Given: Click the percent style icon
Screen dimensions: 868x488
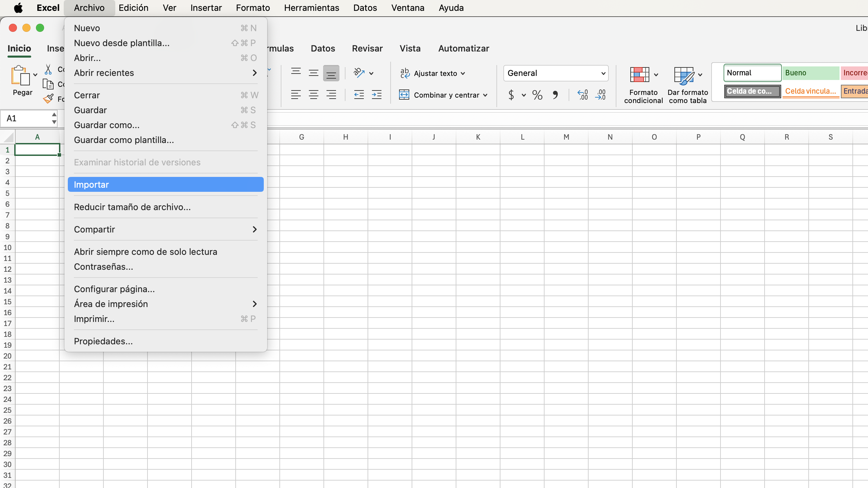Looking at the screenshot, I should pos(537,95).
